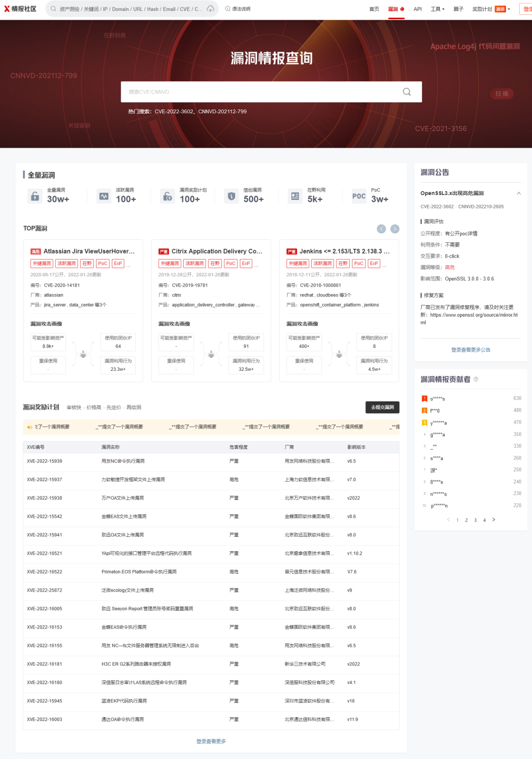The height and width of the screenshot is (759, 532).
Task: Click the OpenSSL3.x出现高危漏洞 announcement title
Action: [x=452, y=193]
